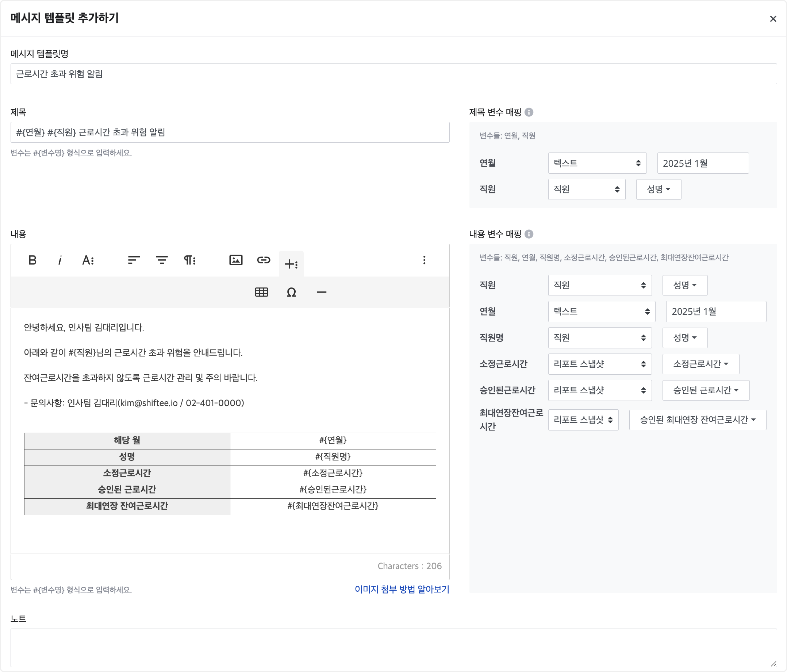Open more options vertical dots in toolbar

tap(424, 260)
